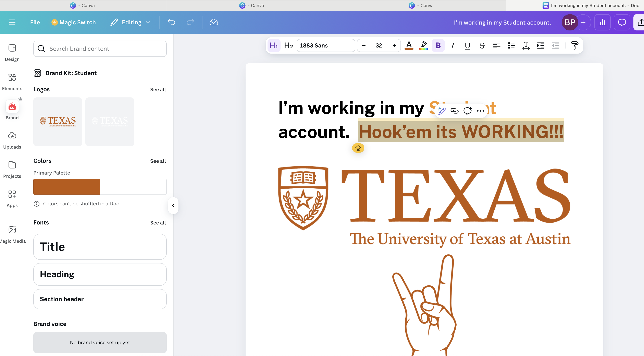The height and width of the screenshot is (356, 644).
Task: Toggle italic formatting
Action: coord(453,45)
